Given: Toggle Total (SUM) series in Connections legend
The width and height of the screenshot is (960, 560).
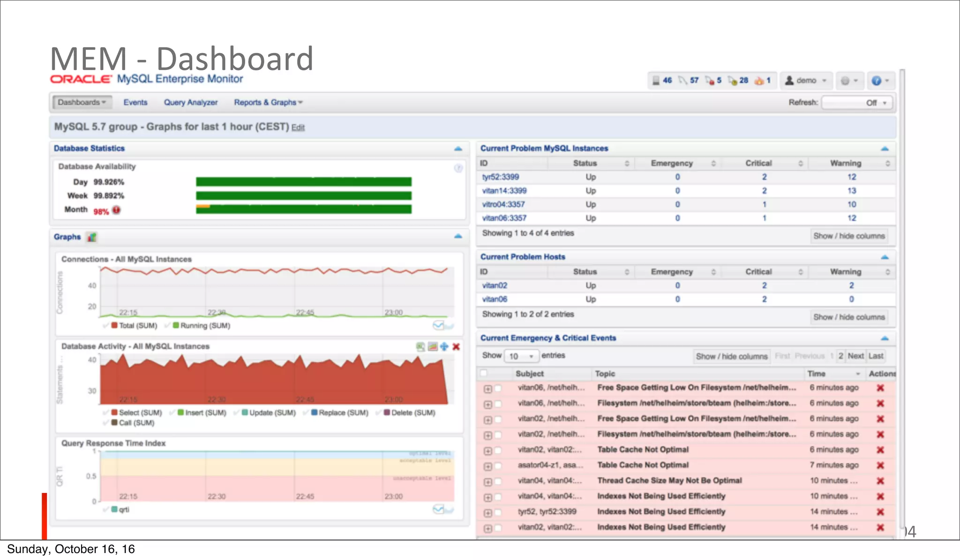Looking at the screenshot, I should (x=130, y=326).
